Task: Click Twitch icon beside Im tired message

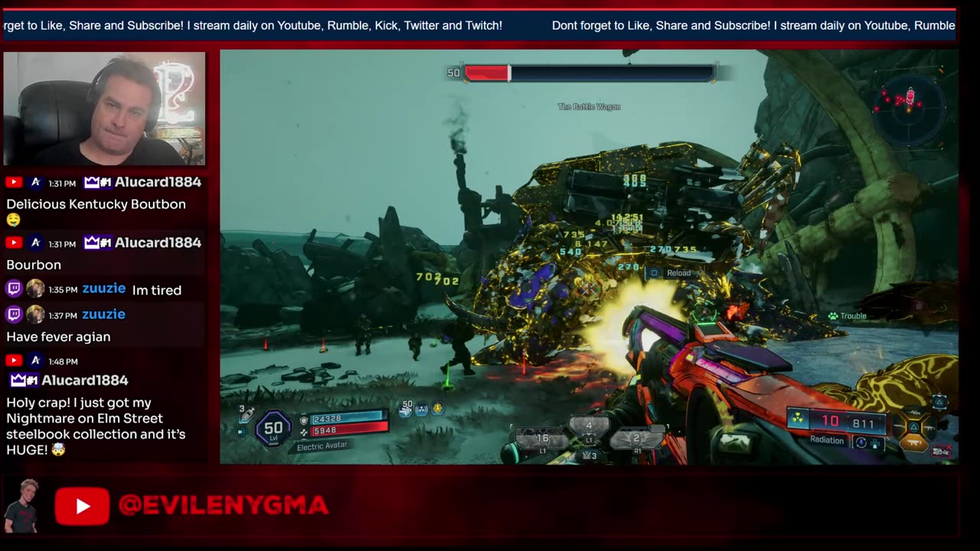Action: (x=14, y=289)
